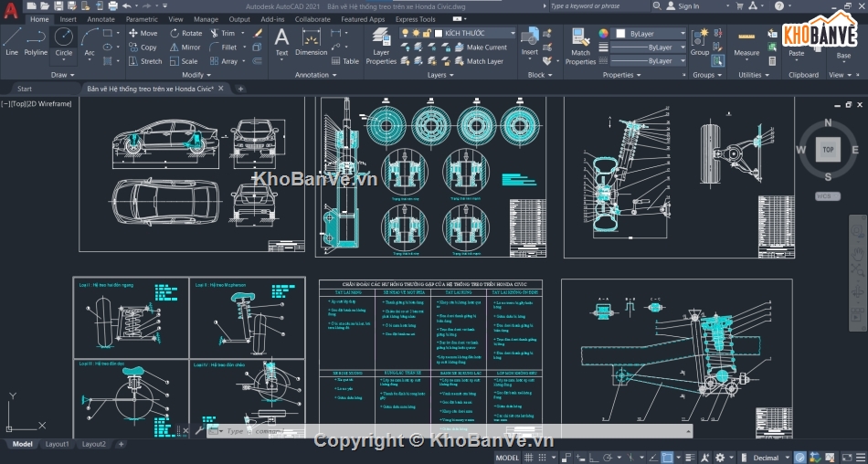Toggle ortho mode in status bar
The height and width of the screenshot is (464, 868).
[593, 458]
